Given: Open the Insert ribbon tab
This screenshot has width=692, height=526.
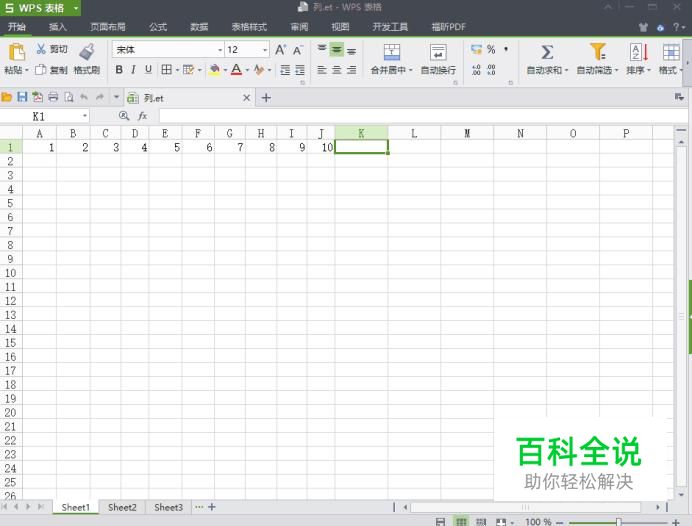Looking at the screenshot, I should (57, 27).
